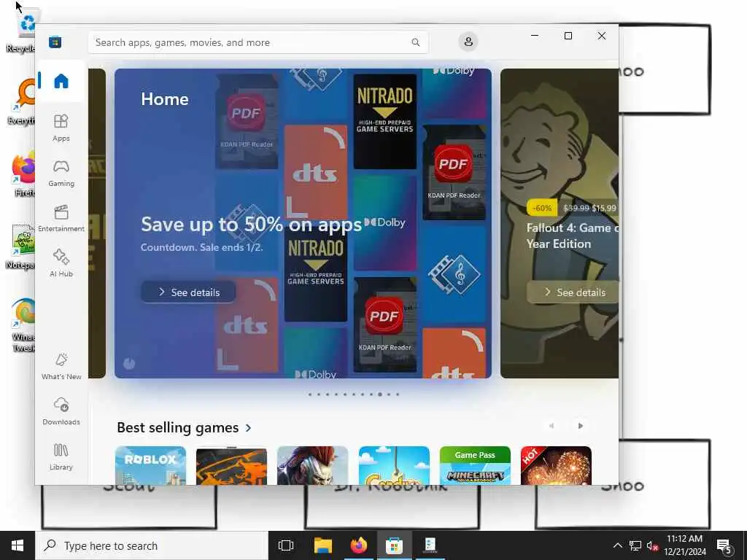Open the Minecraft Game Pass tile
This screenshot has width=747, height=560.
point(475,465)
